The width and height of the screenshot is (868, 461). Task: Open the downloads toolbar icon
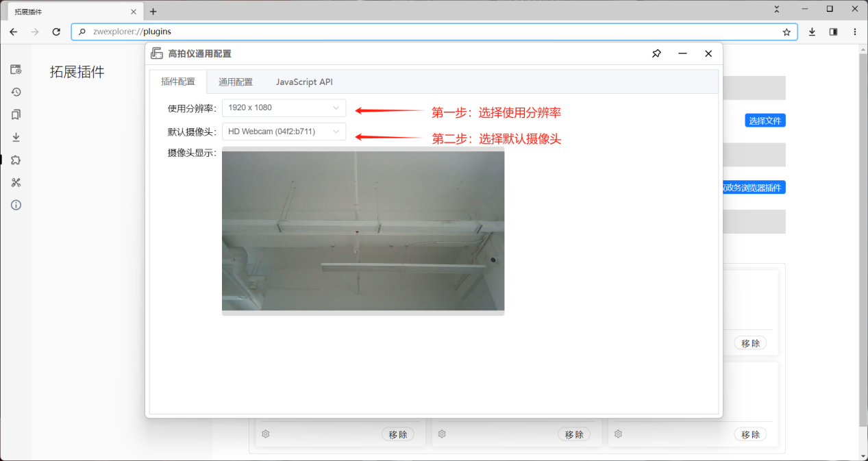(x=812, y=32)
